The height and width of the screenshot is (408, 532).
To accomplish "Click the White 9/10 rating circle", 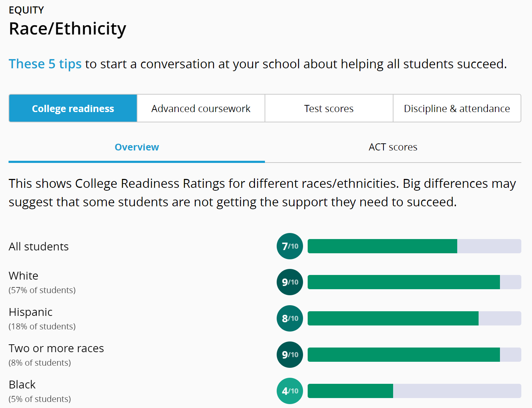I will (x=290, y=282).
